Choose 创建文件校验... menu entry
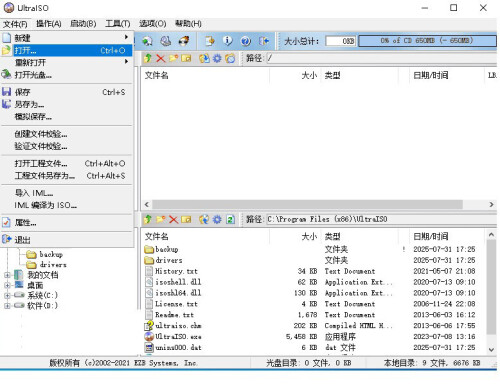Viewport: 500px width, 384px height. (67, 134)
